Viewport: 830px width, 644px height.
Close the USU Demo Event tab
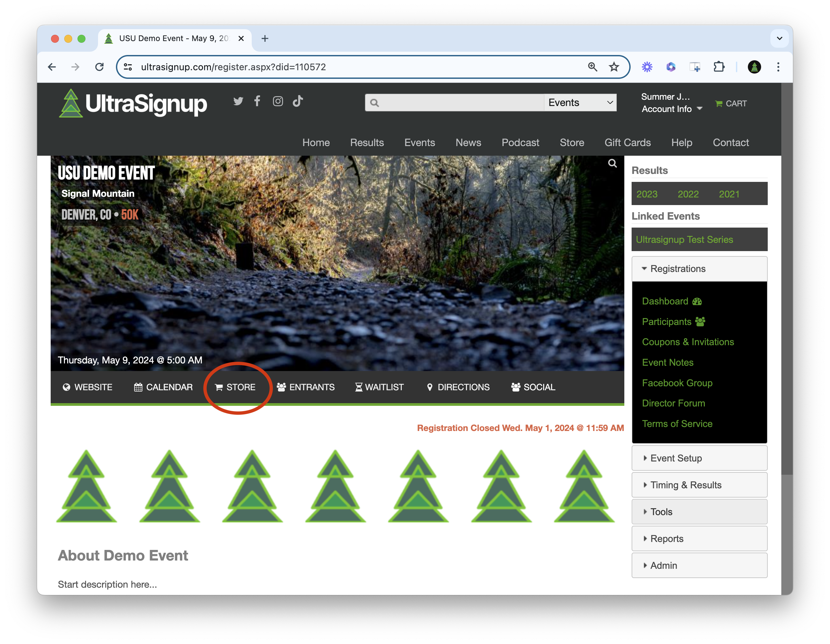click(x=241, y=38)
